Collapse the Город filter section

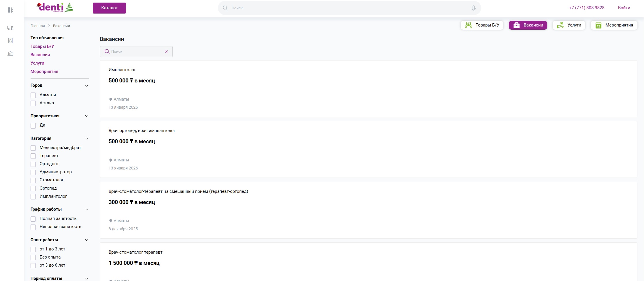(86, 86)
